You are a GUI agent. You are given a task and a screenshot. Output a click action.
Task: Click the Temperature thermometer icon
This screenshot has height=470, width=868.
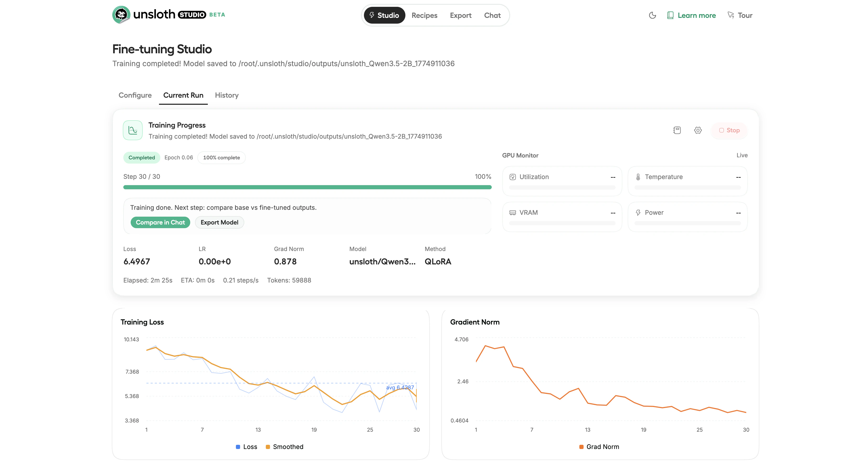point(638,177)
